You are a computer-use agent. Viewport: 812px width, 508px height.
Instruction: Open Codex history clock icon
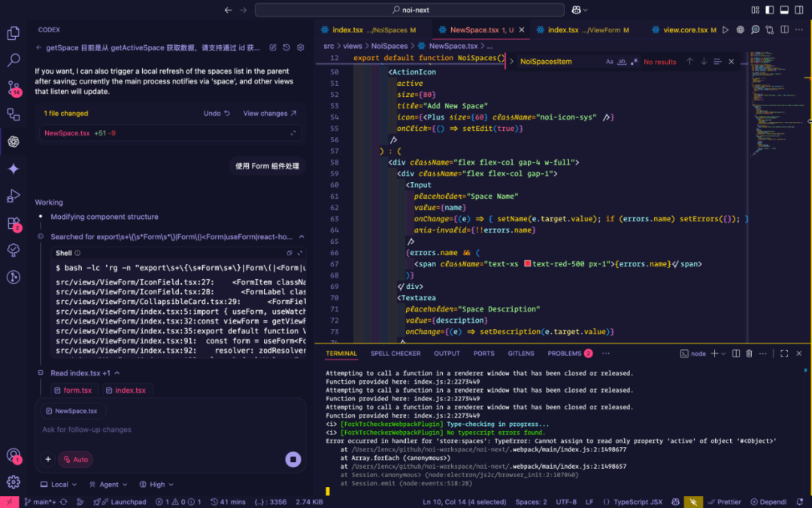[x=286, y=47]
